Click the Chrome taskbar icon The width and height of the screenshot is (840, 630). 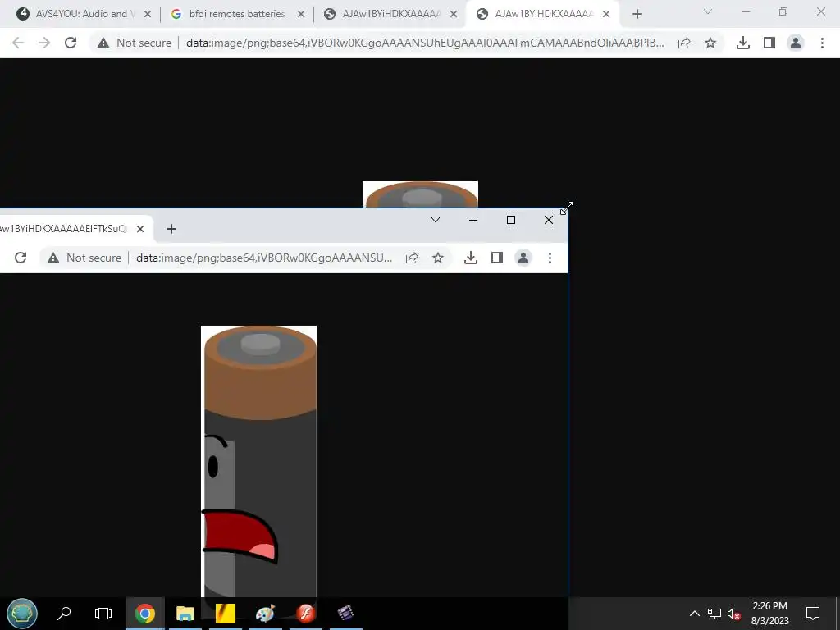coord(144,613)
